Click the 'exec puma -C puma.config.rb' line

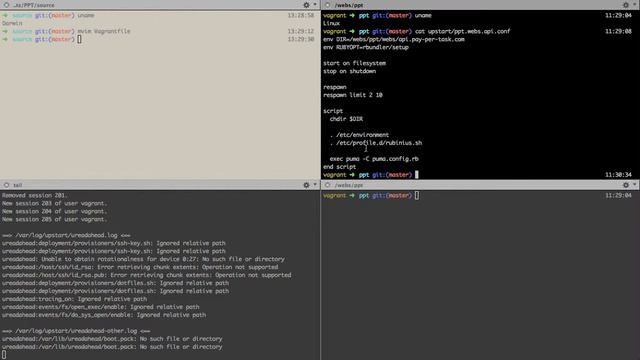(374, 159)
